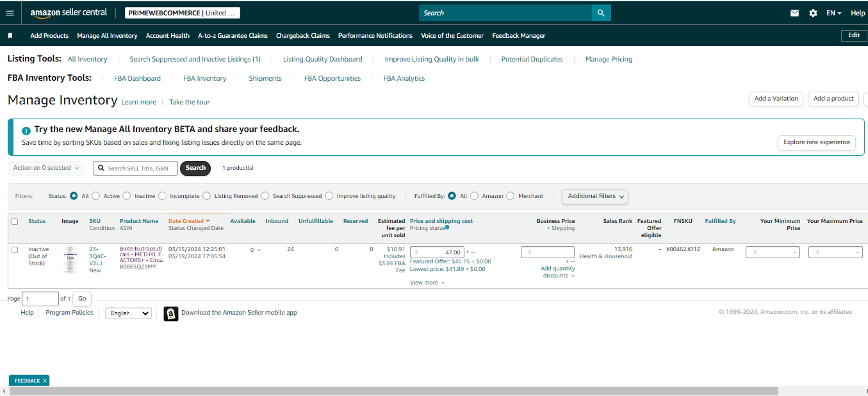868x396 pixels.
Task: Close the FEEDBACK tab
Action: (45, 381)
